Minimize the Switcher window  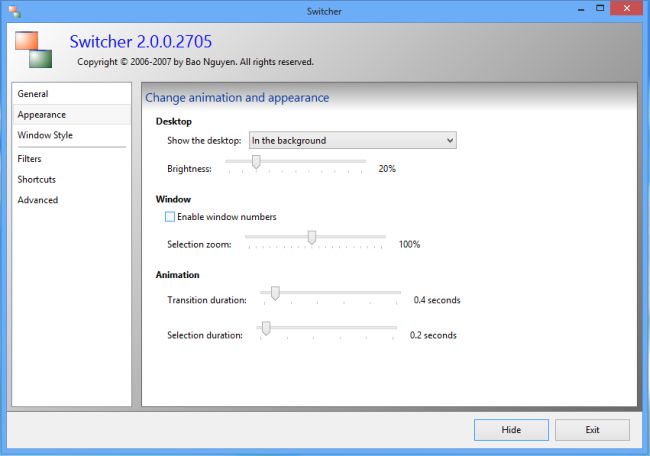[581, 9]
